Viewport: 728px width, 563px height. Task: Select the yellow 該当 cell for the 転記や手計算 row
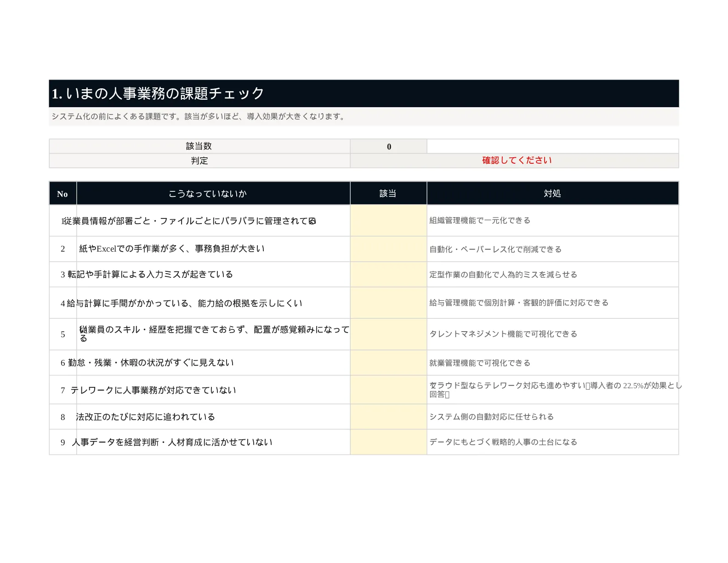389,275
